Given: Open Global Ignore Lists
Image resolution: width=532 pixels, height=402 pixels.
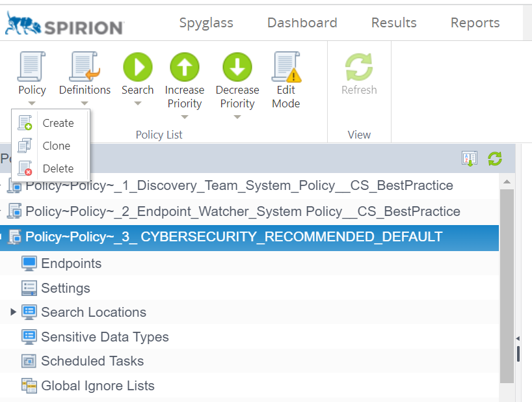Looking at the screenshot, I should [98, 386].
